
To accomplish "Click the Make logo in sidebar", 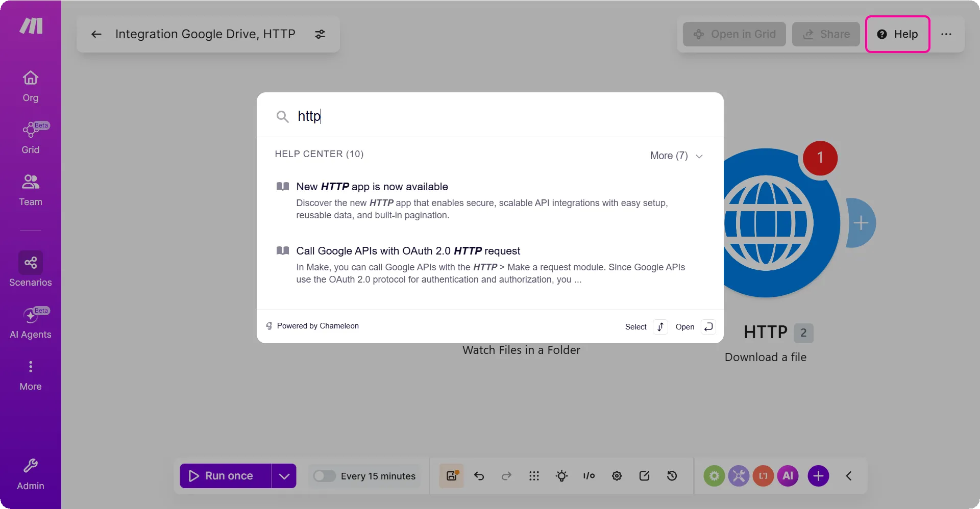I will [31, 26].
